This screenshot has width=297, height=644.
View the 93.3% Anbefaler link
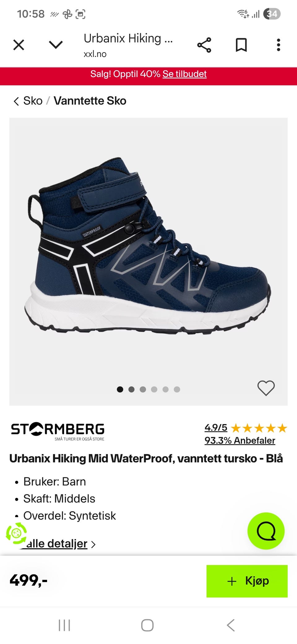point(240,440)
